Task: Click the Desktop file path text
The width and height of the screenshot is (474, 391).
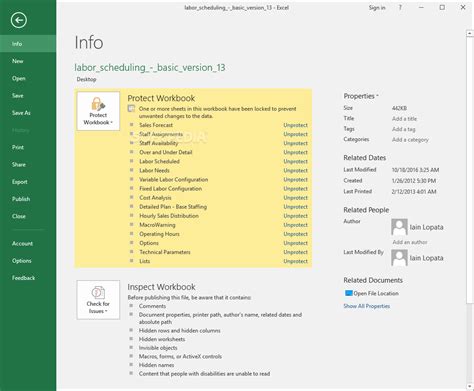Action: pyautogui.click(x=86, y=79)
